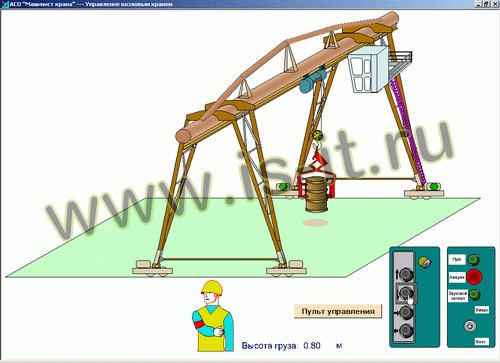This screenshot has height=363, width=500.
Task: Flip the Вверх/Вниз toggle switch
Action: (x=470, y=326)
